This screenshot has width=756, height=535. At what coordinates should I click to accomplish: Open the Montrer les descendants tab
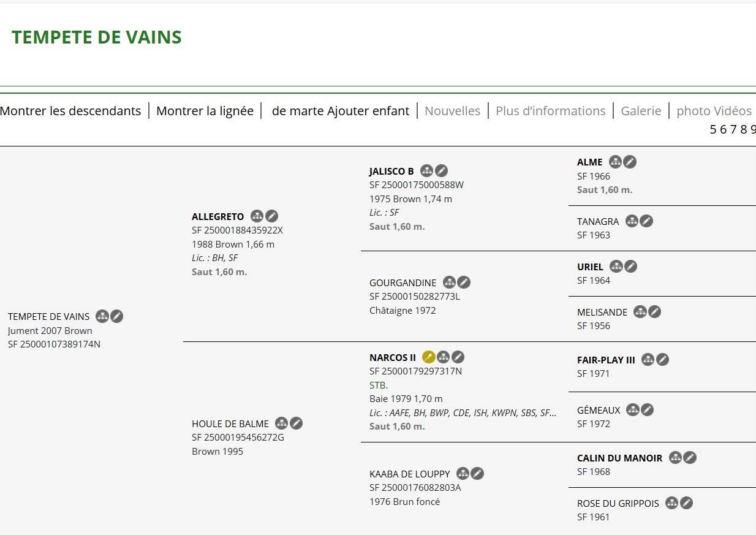tap(70, 111)
